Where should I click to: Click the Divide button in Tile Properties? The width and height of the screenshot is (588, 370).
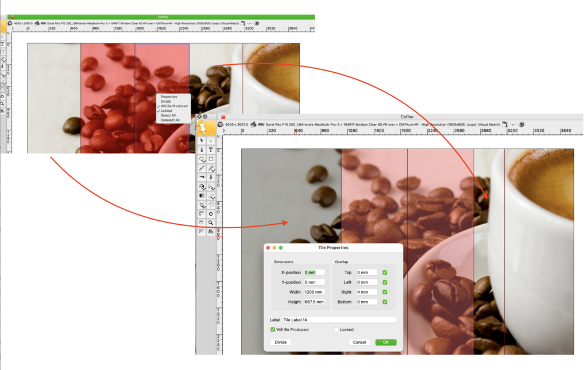click(x=280, y=342)
